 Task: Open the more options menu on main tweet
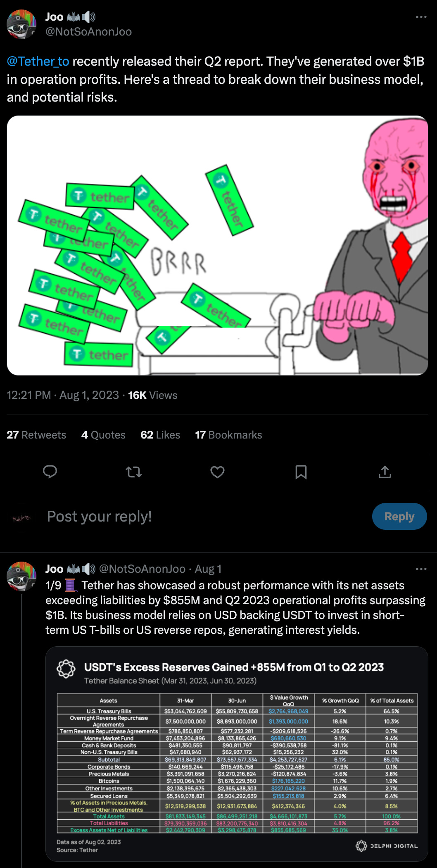point(421,17)
